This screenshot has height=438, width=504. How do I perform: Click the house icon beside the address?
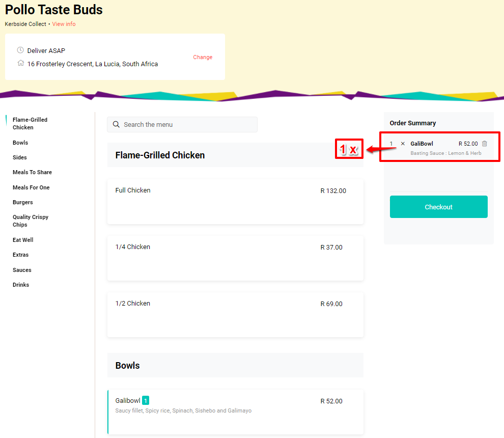coord(20,63)
